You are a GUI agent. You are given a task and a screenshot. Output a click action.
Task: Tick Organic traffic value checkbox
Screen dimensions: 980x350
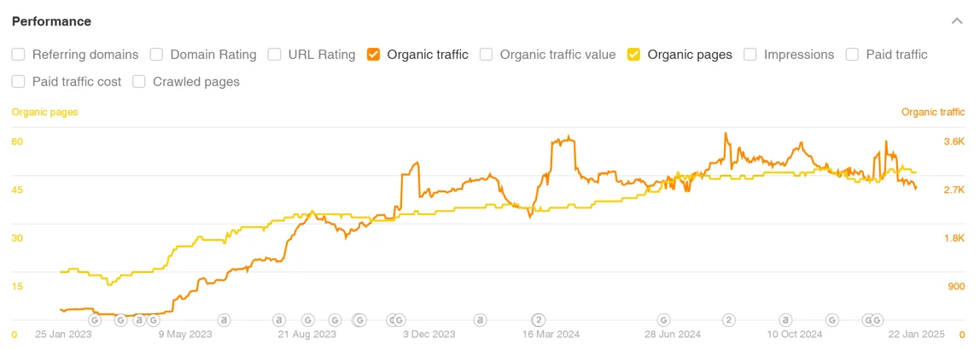coord(486,55)
